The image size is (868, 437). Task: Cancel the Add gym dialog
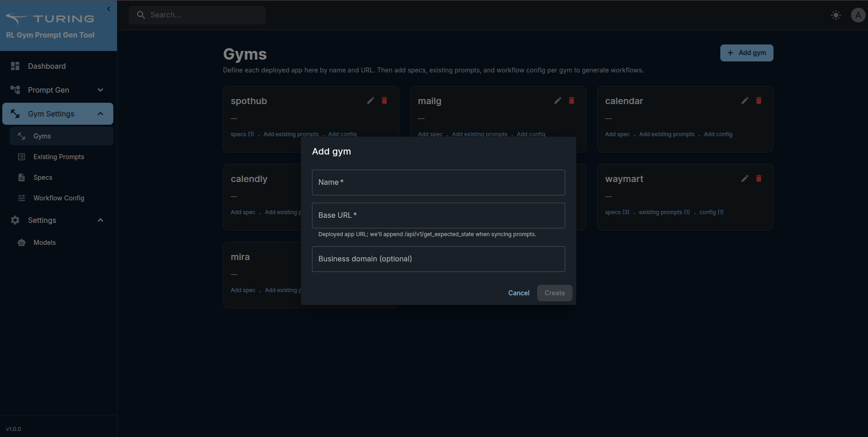point(518,293)
